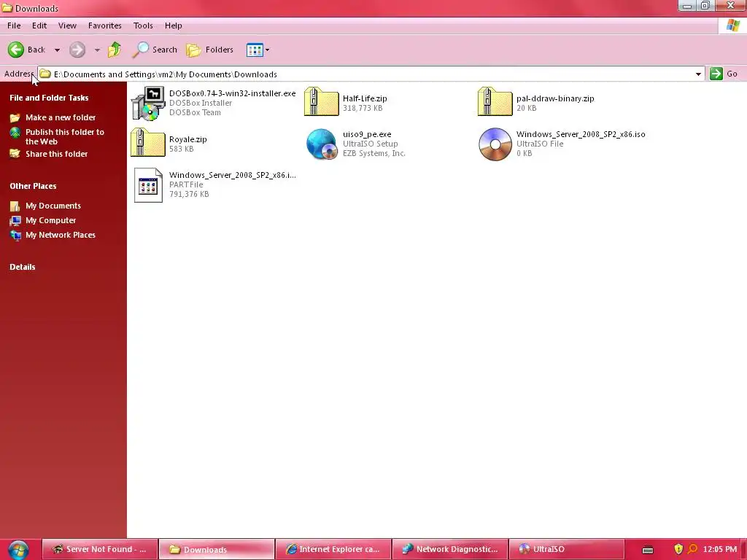Switch to Network Diagnostics taskbar window
This screenshot has width=747, height=560.
coord(450,550)
